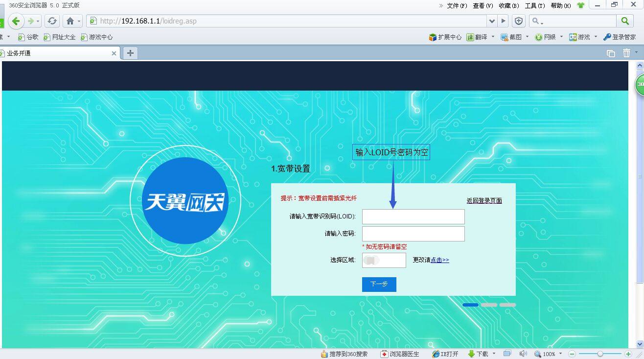The width and height of the screenshot is (644, 359).
Task: Click the shield security icon
Action: pos(519,21)
